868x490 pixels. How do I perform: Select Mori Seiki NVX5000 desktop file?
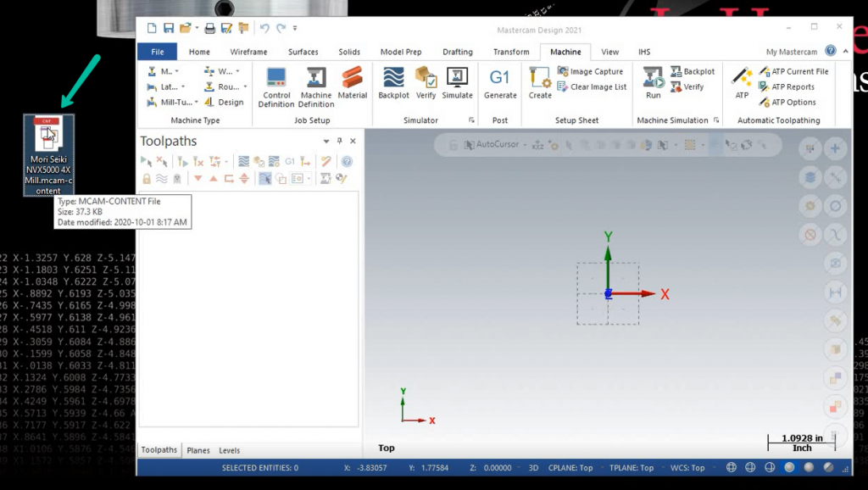48,155
